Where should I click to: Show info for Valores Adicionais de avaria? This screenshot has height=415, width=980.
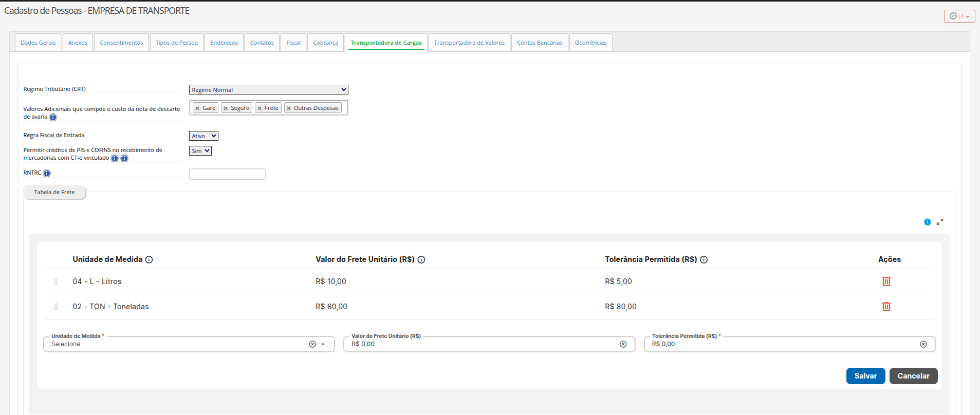pos(53,117)
